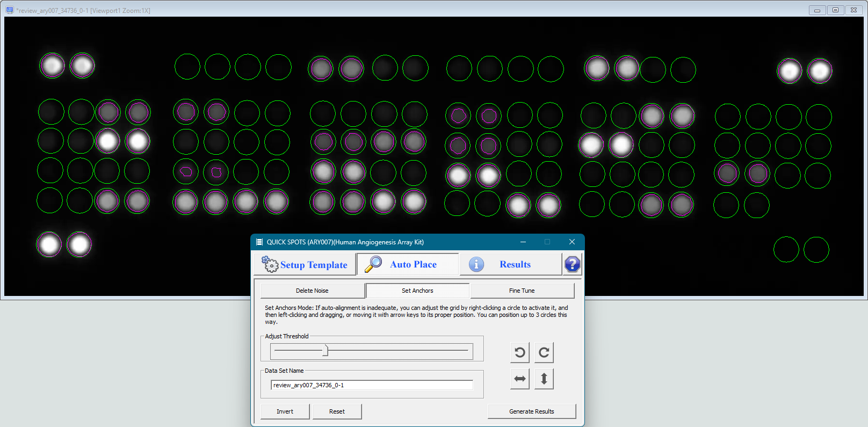Screen dimensions: 868x427
Task: Maximize the review_ary007 viewport window
Action: (x=835, y=10)
